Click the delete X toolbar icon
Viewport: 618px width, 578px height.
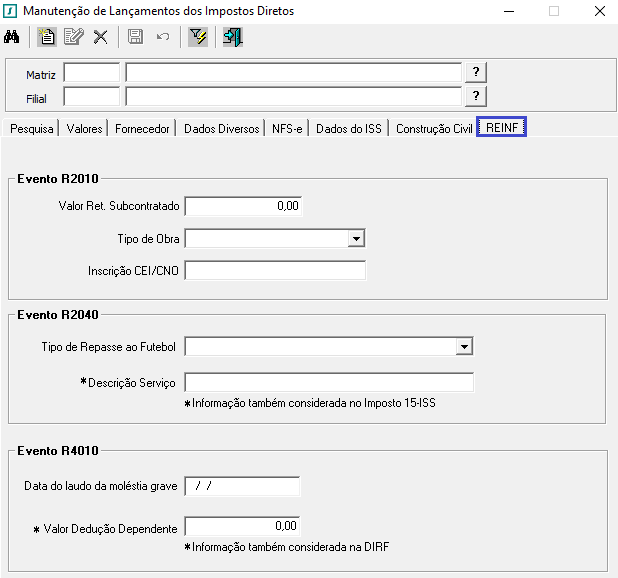click(x=100, y=38)
